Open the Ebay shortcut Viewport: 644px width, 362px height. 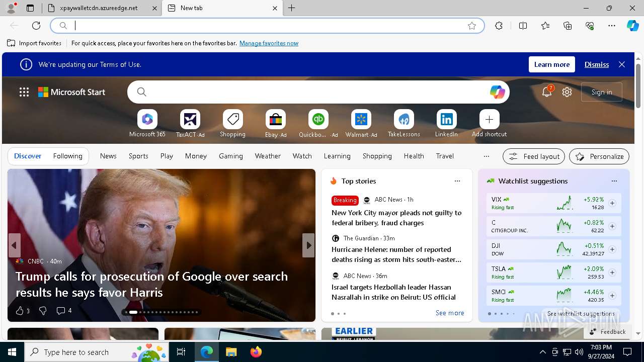point(276,124)
